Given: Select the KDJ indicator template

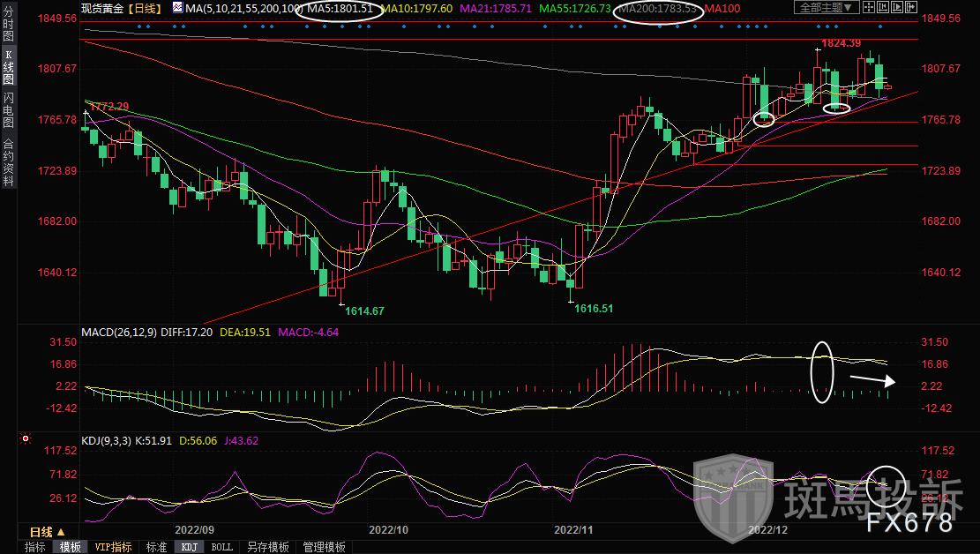Looking at the screenshot, I should click(189, 547).
